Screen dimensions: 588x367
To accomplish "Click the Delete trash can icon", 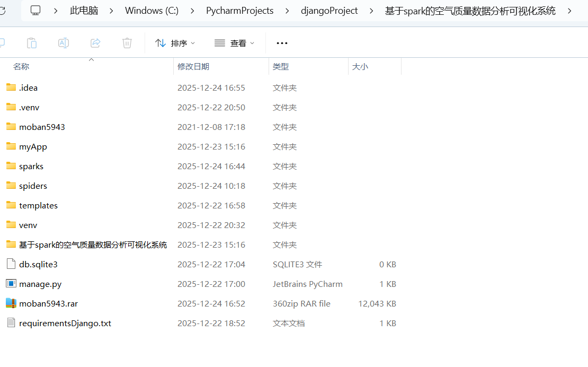I will point(127,43).
